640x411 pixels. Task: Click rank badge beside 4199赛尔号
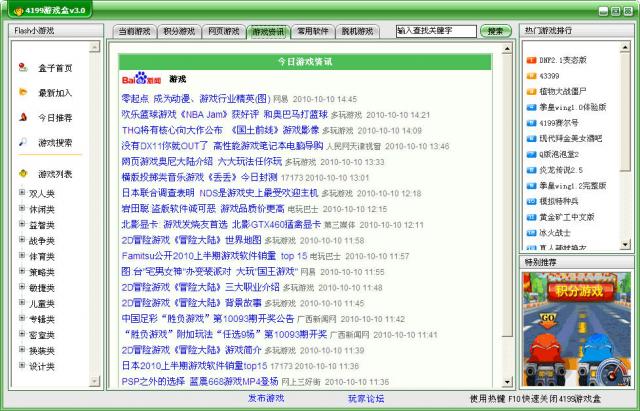point(531,123)
